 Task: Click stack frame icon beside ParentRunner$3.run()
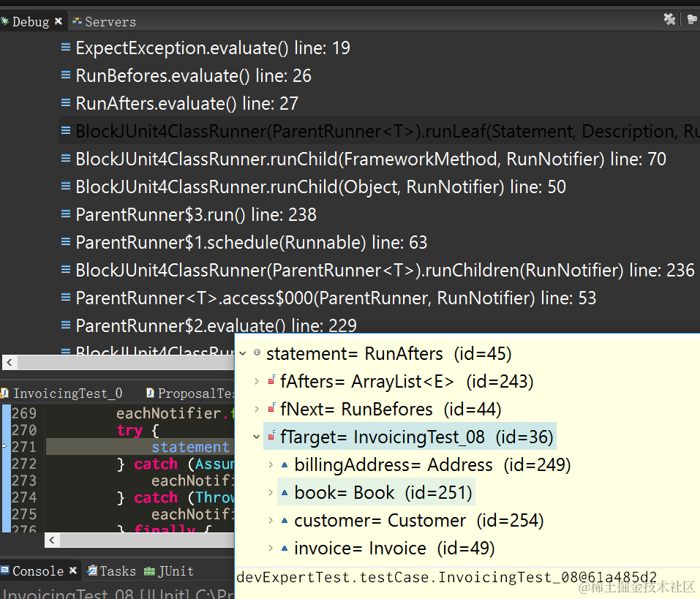(66, 214)
